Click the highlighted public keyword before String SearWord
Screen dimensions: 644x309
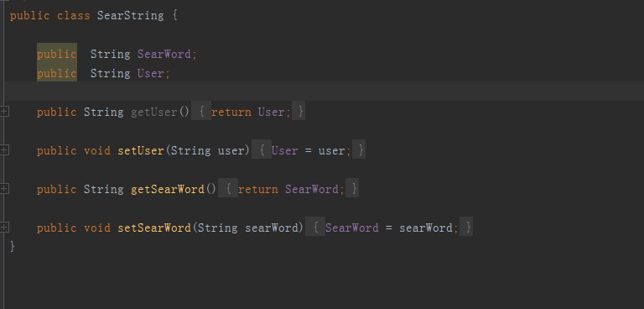[x=57, y=54]
